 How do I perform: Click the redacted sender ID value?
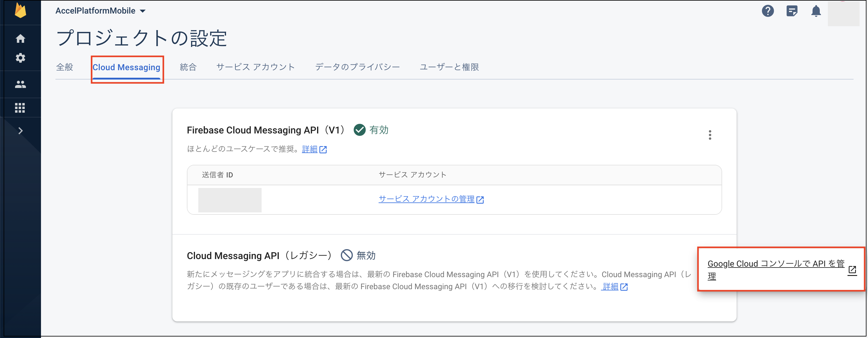point(230,200)
